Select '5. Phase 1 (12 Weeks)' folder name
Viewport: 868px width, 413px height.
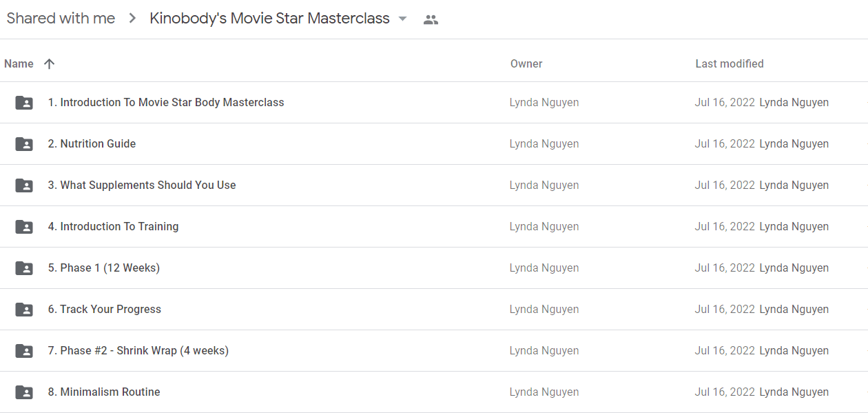[x=103, y=268]
